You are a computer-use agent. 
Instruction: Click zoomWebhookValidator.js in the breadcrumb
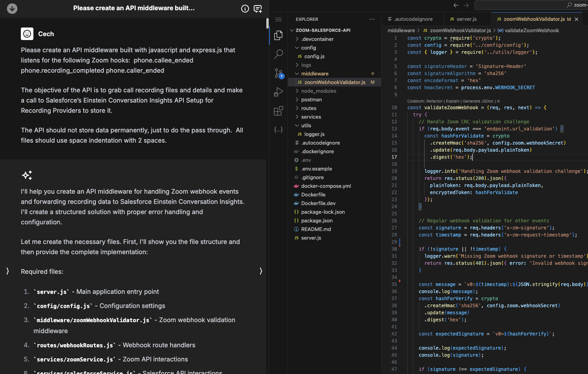[x=460, y=30]
